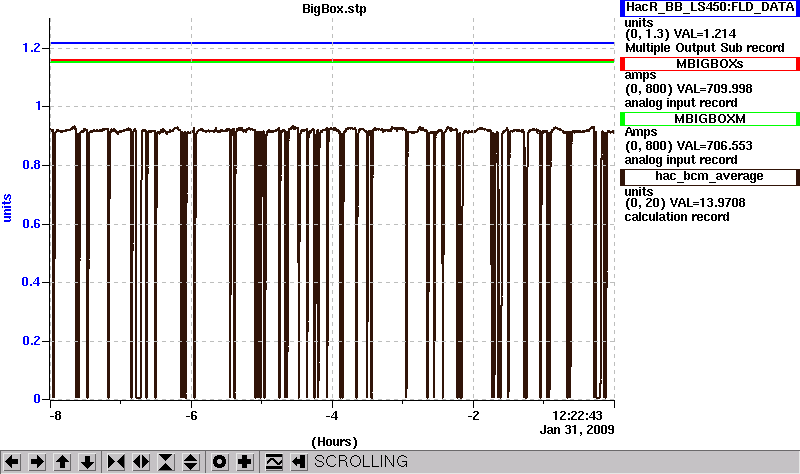The height and width of the screenshot is (474, 800).
Task: Click the 1.2 tick label on the y-axis
Action: [x=31, y=48]
